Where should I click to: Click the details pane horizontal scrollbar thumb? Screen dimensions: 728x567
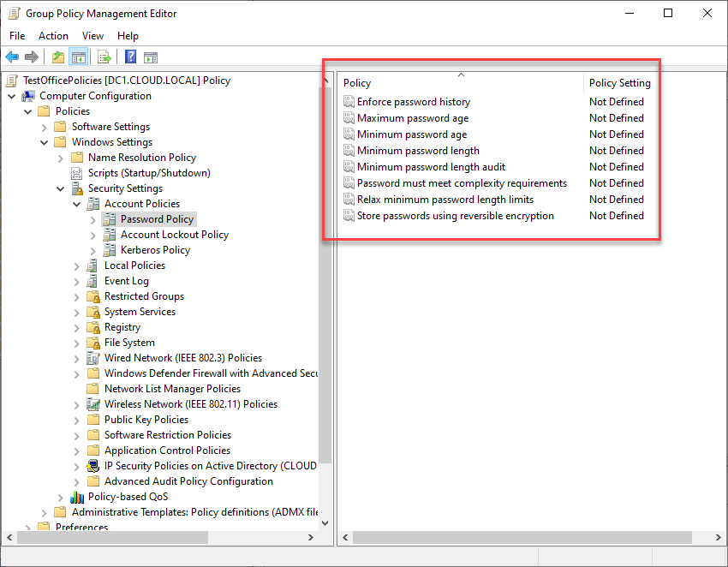(x=522, y=537)
